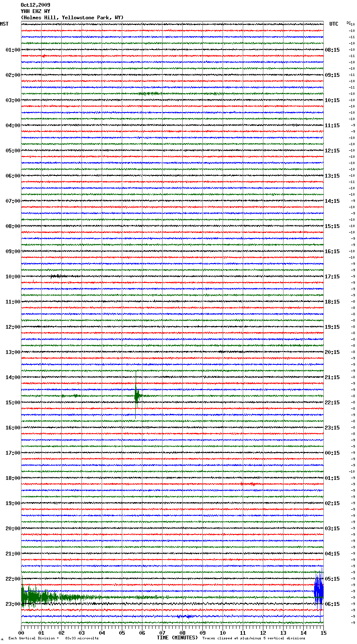Click the 21:15 UTC time label
This screenshot has width=357, height=644.
pyautogui.click(x=332, y=377)
